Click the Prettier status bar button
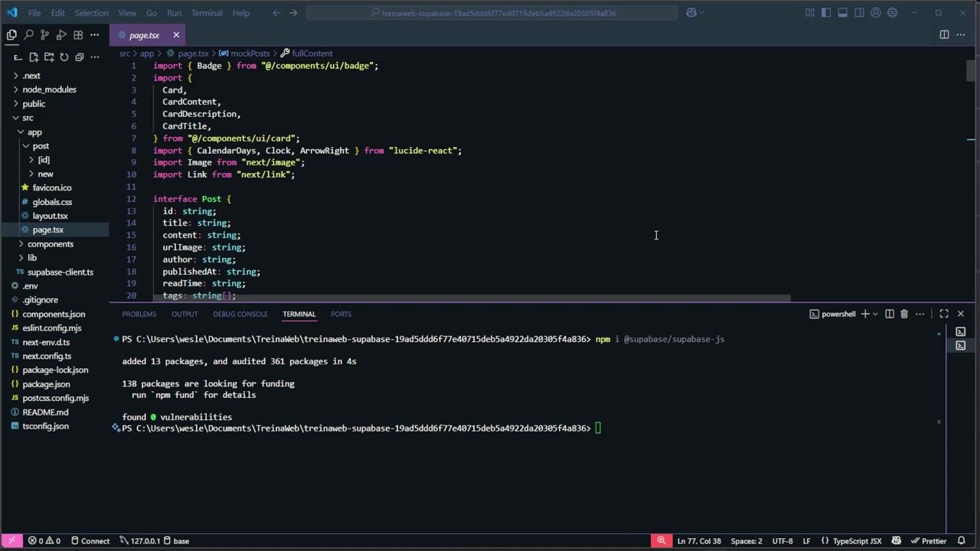980x551 pixels. (929, 541)
